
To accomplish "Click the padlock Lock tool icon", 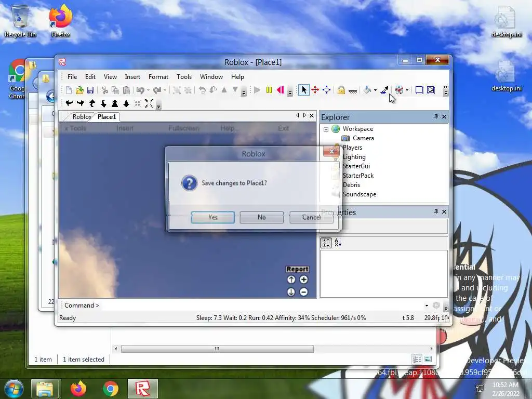I will 341,90.
